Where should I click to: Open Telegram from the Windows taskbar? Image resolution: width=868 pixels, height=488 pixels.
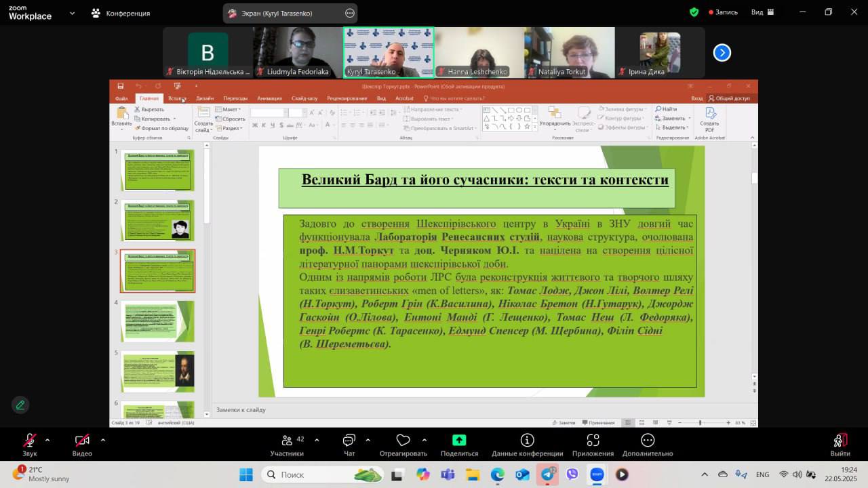point(548,474)
